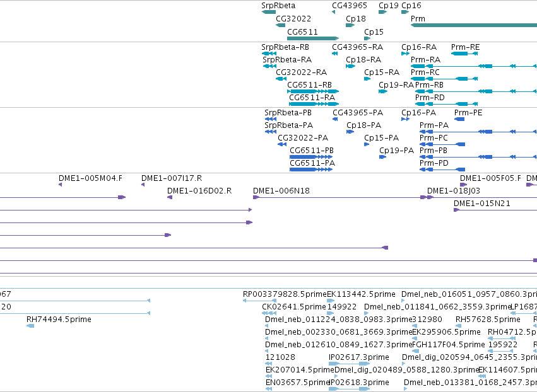Click the RH74494.5prime EST label
The width and height of the screenshot is (537, 392).
[x=59, y=320]
